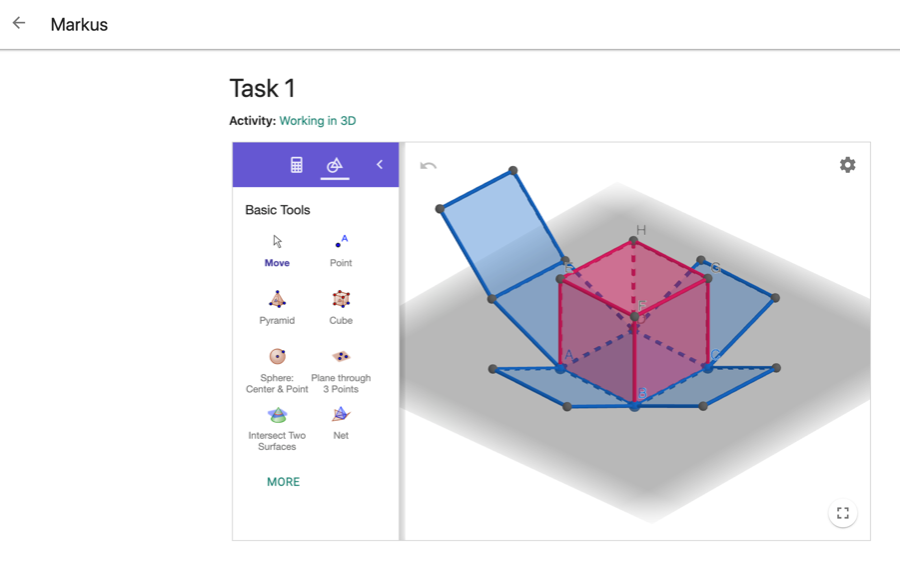900x566 pixels.
Task: Choose the Cube tool
Action: pyautogui.click(x=340, y=308)
